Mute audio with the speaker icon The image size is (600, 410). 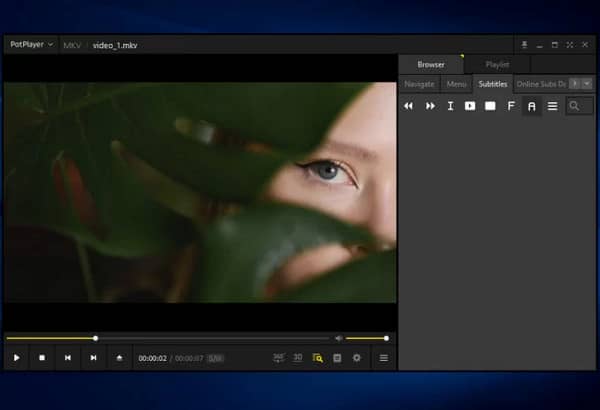point(338,338)
